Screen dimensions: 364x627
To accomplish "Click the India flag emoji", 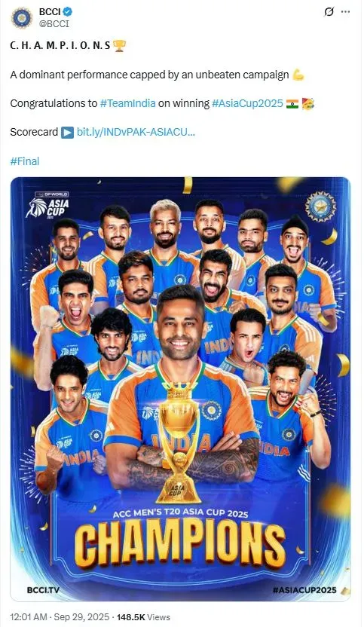I will 292,104.
